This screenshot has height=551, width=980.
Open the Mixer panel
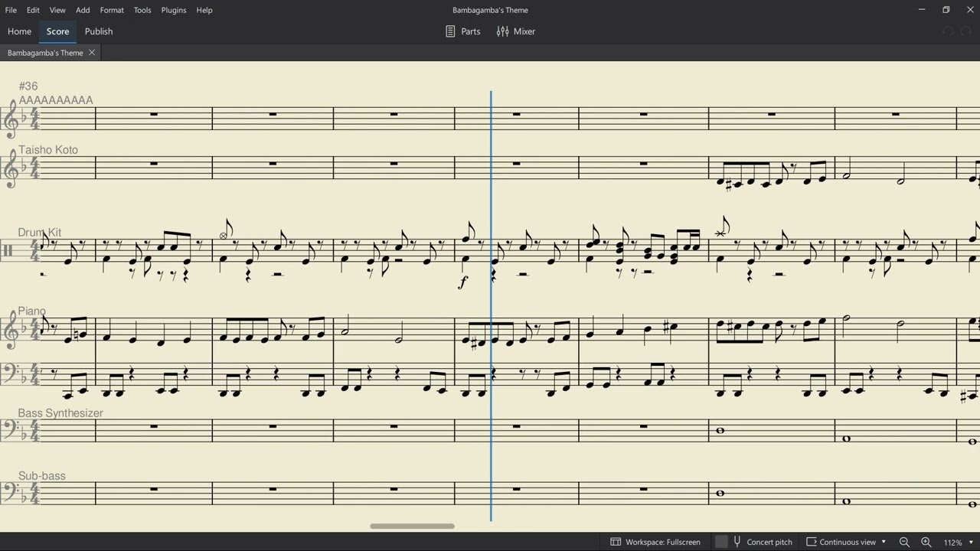pos(516,31)
